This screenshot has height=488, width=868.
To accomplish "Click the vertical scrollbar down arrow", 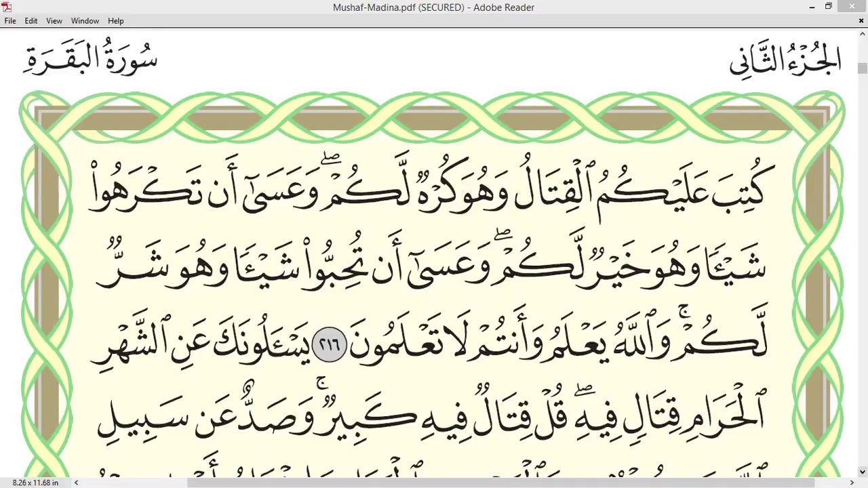I will [x=862, y=472].
